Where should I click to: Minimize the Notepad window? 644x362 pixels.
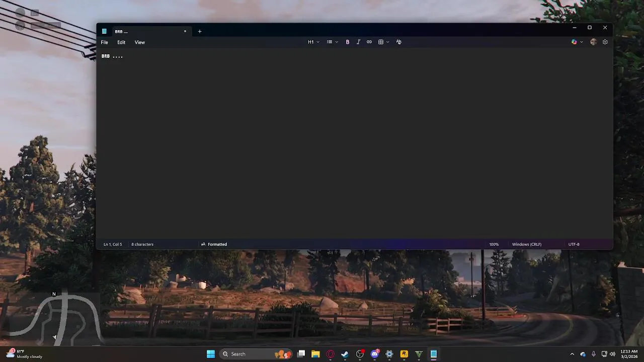(574, 28)
